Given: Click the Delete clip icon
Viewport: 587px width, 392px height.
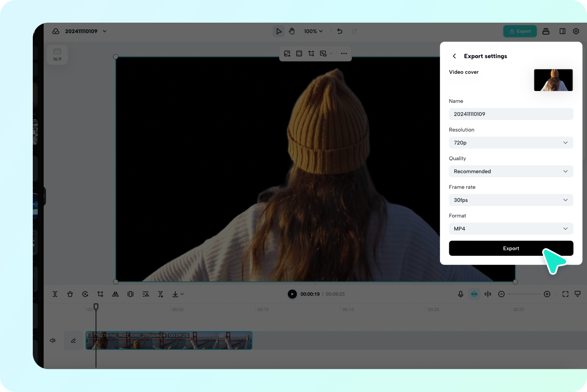Looking at the screenshot, I should pos(70,294).
